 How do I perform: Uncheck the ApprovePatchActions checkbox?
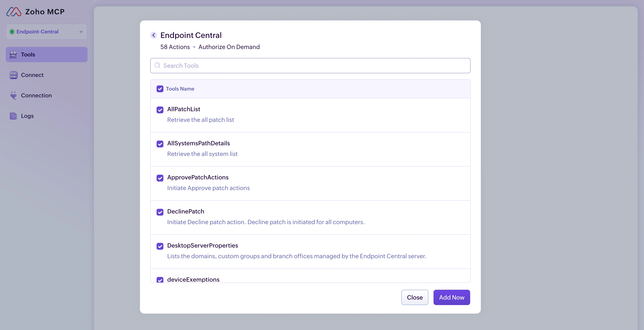(x=160, y=178)
